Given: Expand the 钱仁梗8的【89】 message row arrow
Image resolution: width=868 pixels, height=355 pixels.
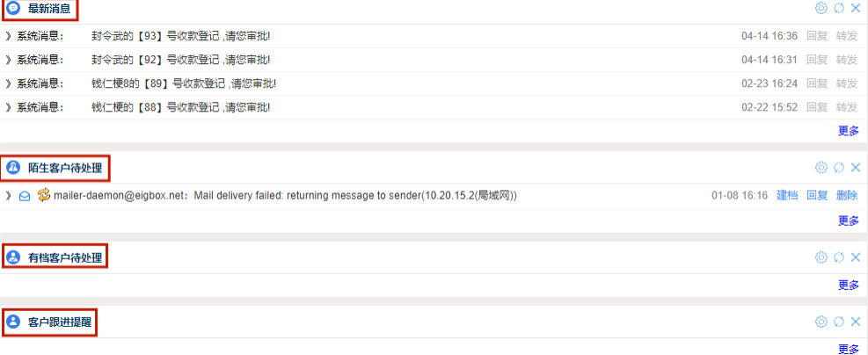Looking at the screenshot, I should pyautogui.click(x=8, y=83).
